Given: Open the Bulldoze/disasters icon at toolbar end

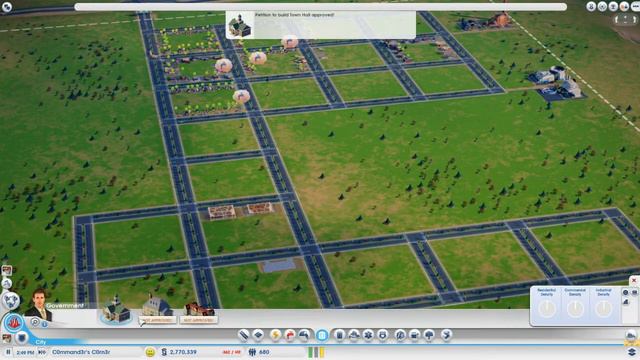Looking at the screenshot, I should 447,335.
